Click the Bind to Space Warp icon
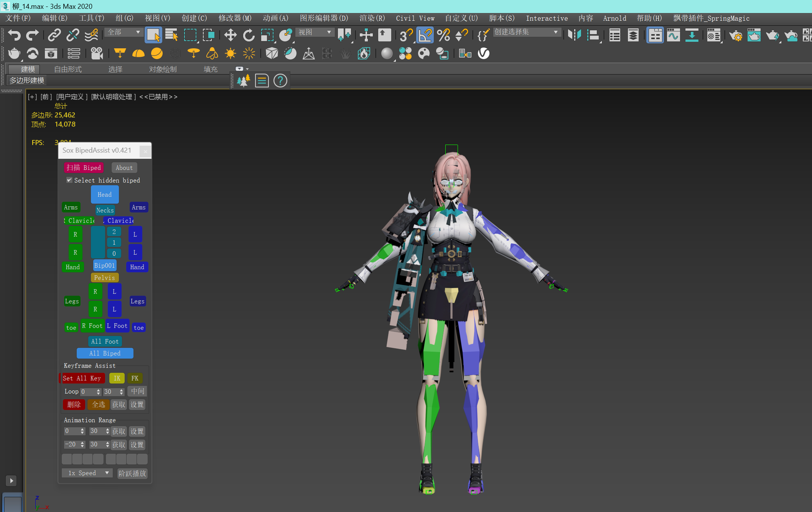The height and width of the screenshot is (512, 812). pyautogui.click(x=91, y=35)
